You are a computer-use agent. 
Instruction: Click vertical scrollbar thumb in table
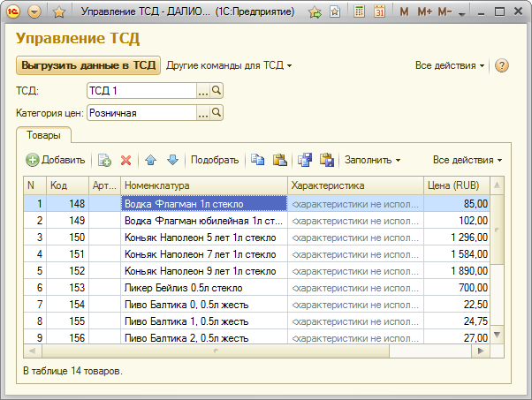pyautogui.click(x=497, y=230)
